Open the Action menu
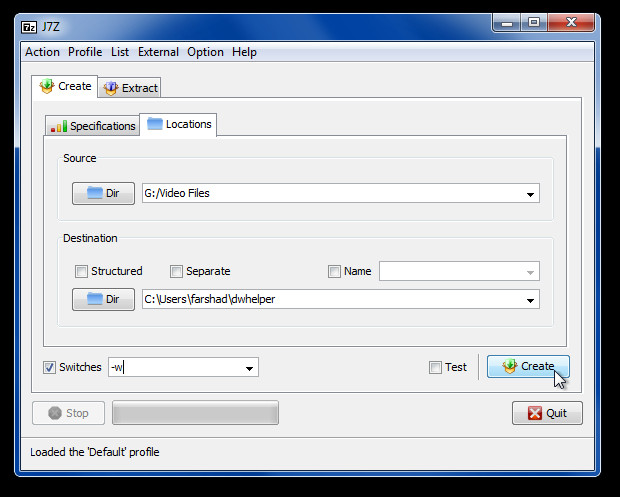Image resolution: width=620 pixels, height=497 pixels. [42, 52]
